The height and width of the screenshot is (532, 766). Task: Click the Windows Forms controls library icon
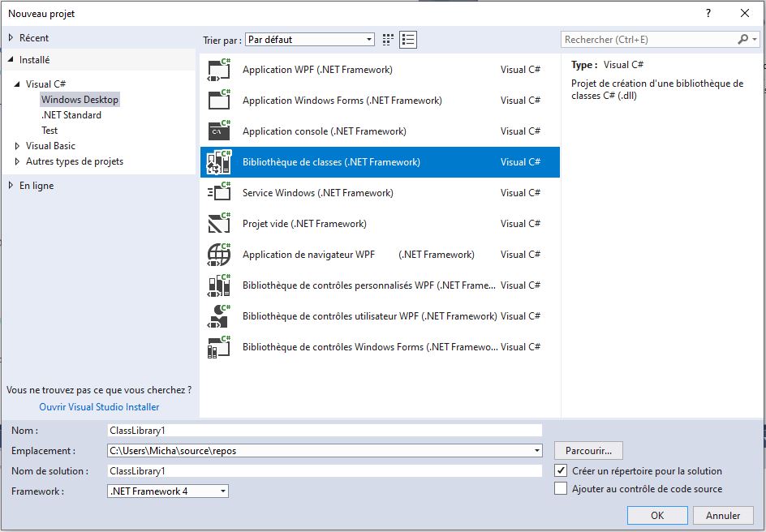tap(219, 347)
